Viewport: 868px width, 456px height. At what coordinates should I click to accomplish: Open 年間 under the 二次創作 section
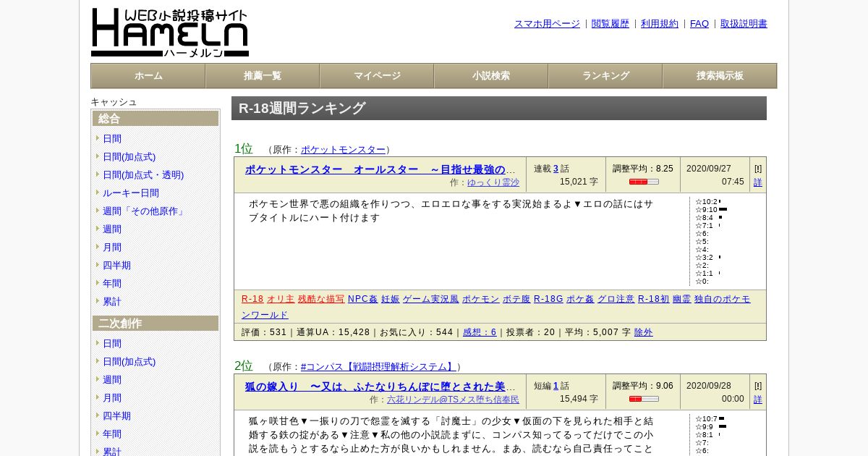112,434
